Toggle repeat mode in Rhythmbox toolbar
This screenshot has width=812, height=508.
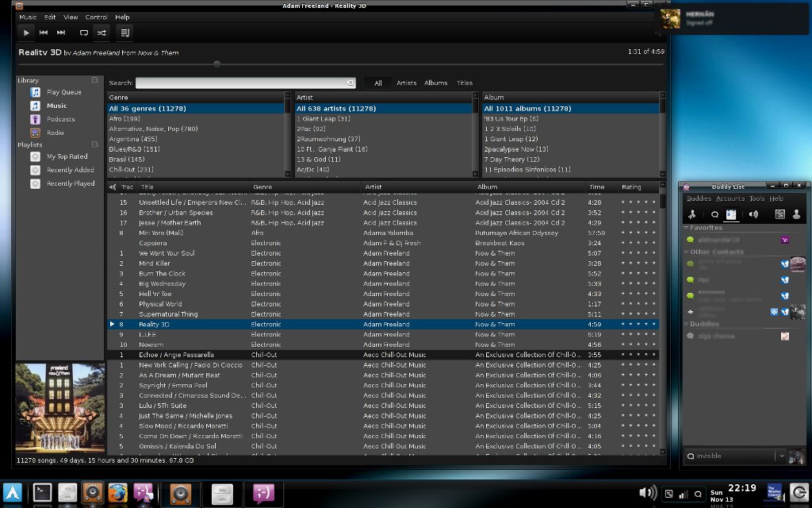click(84, 33)
